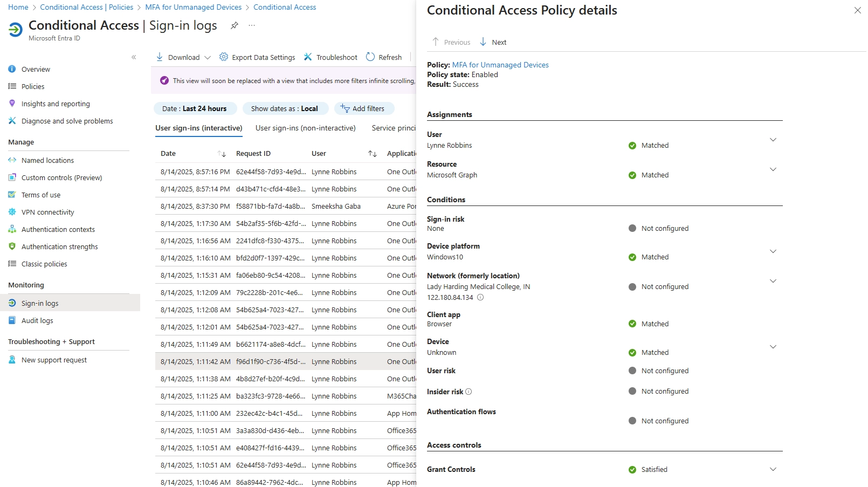Click the Insider risk info icon

469,392
